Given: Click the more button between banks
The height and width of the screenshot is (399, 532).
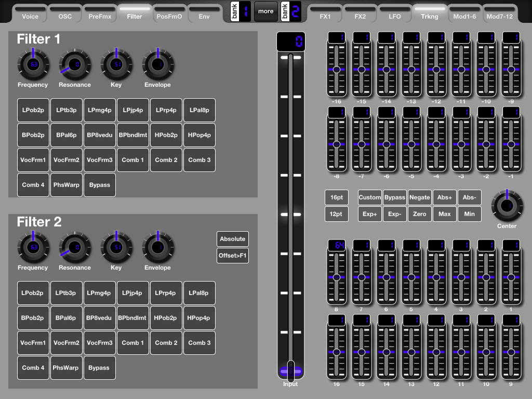Looking at the screenshot, I should point(265,11).
